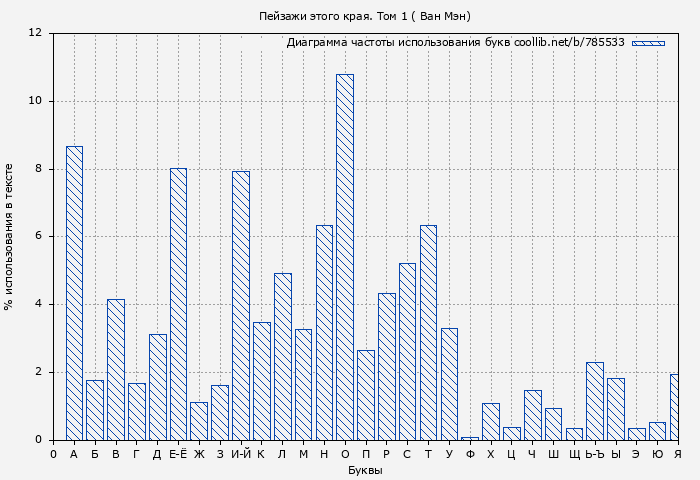The width and height of the screenshot is (700, 480).
Task: Click the hatched legend swatch
Action: pyautogui.click(x=648, y=43)
